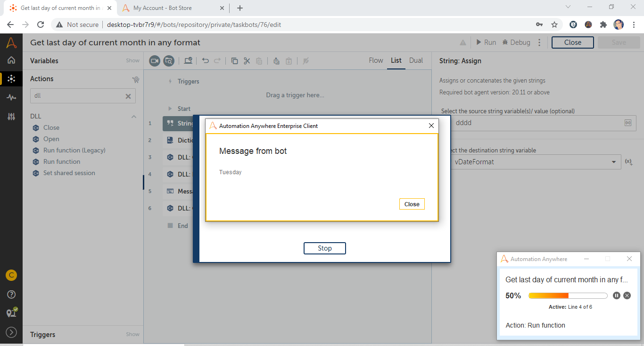644x346 pixels.
Task: Collapse the DLL actions group
Action: (x=134, y=117)
